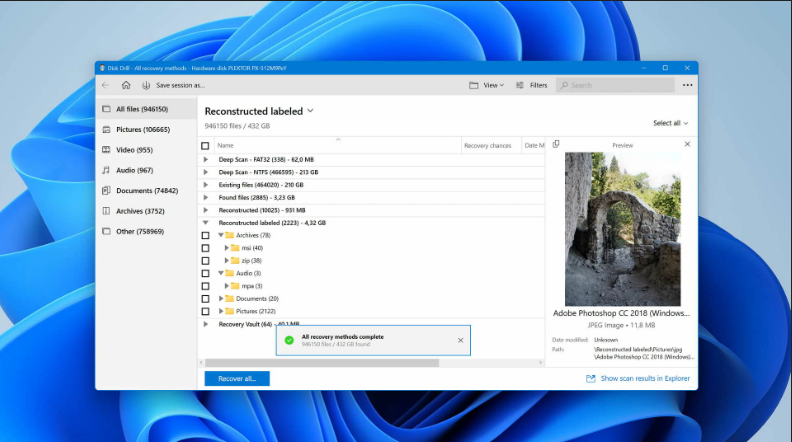This screenshot has width=792, height=442.
Task: Click the scrollbar right arrow
Action: pos(540,363)
